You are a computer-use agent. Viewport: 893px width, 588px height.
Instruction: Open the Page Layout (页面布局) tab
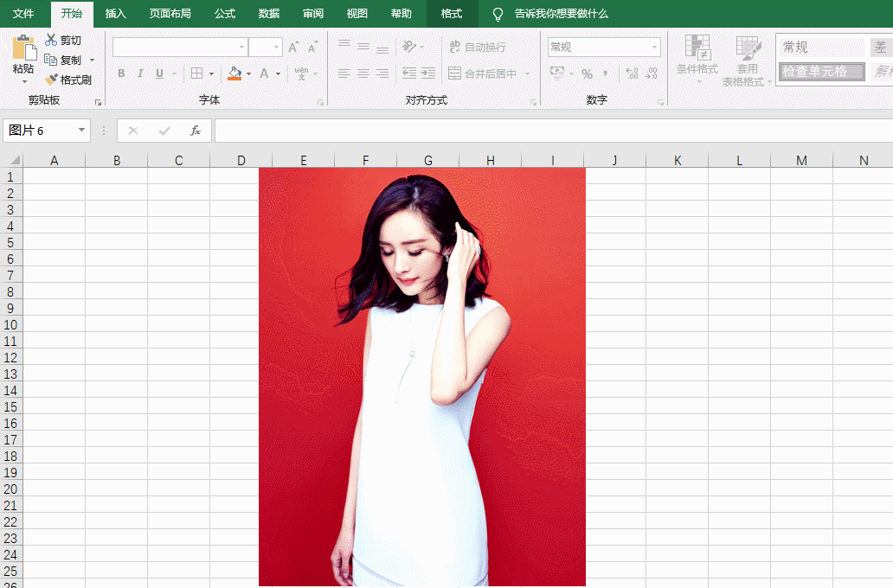point(170,14)
